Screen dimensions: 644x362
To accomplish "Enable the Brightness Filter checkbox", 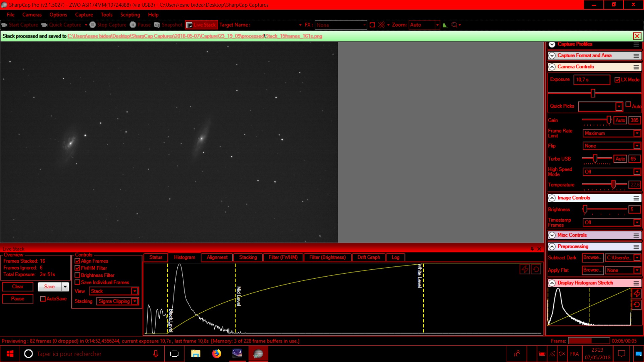I will [77, 275].
